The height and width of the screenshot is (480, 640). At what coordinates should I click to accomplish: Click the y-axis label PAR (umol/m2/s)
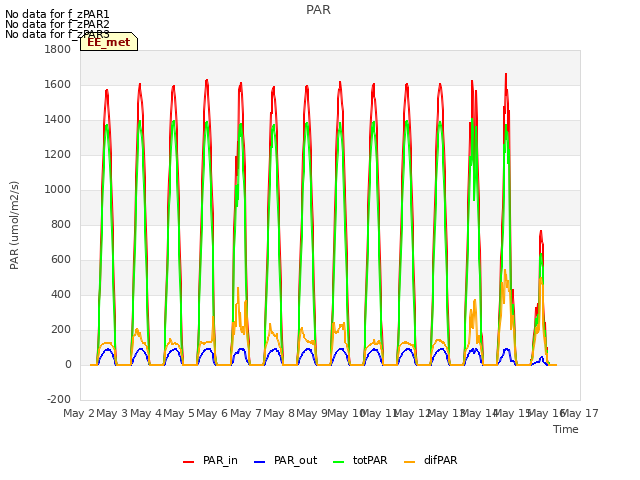tap(14, 225)
